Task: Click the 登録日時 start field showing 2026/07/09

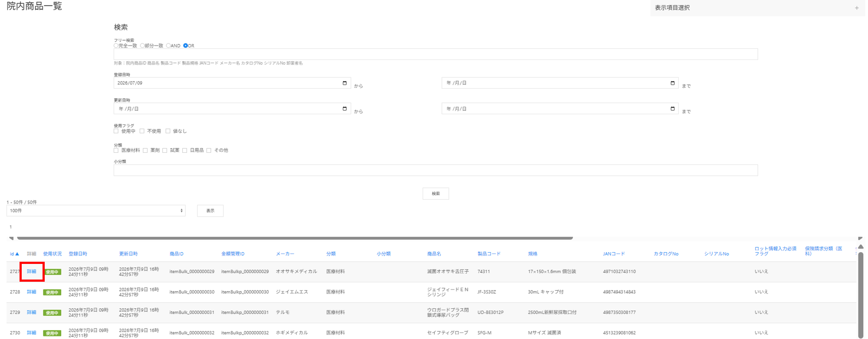Action: (232, 83)
